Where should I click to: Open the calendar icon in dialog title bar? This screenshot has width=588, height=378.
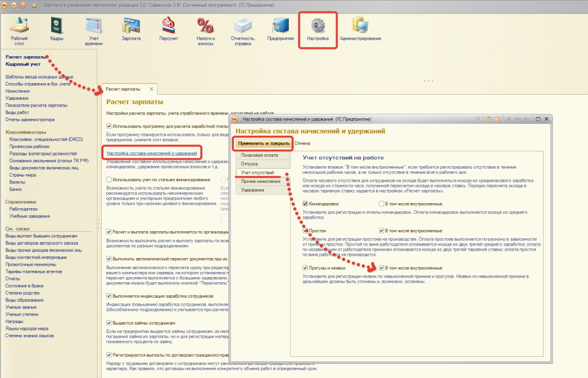click(x=498, y=119)
